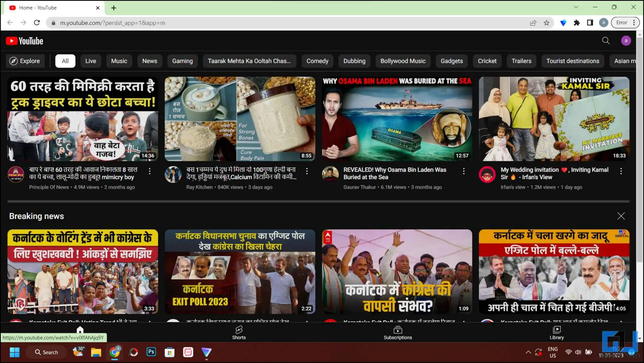Select the News filter chip
This screenshot has height=363, width=644.
coord(150,61)
